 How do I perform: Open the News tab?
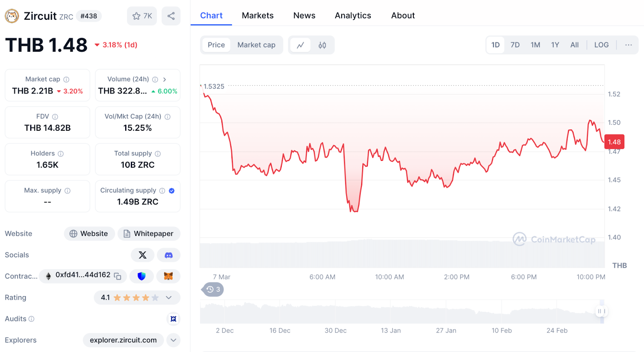pyautogui.click(x=304, y=16)
